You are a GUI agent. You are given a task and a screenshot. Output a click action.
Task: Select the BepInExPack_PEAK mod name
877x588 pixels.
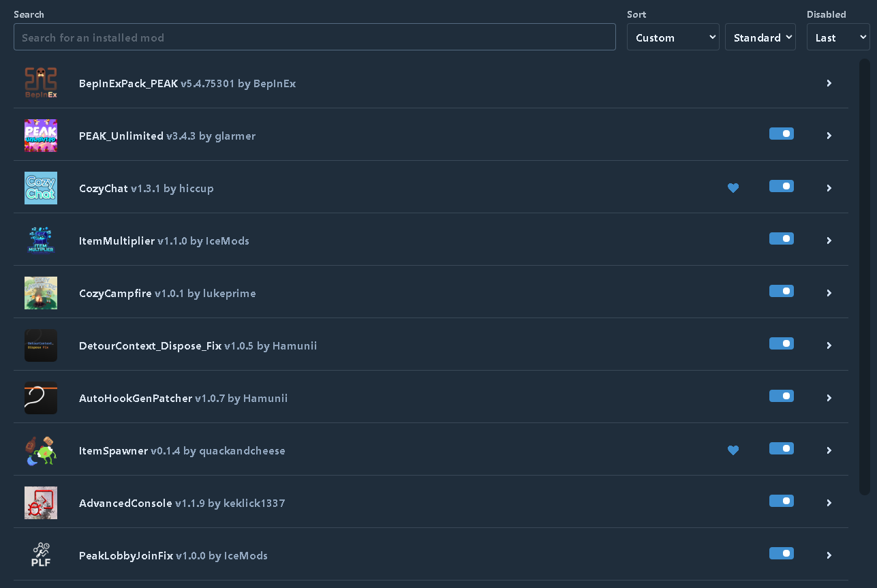[x=128, y=84]
